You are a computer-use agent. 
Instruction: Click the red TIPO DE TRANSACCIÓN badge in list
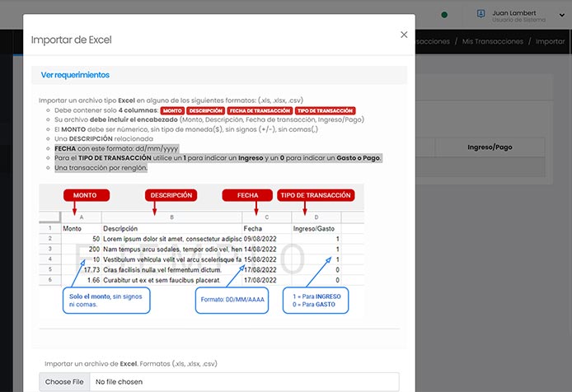click(x=325, y=110)
